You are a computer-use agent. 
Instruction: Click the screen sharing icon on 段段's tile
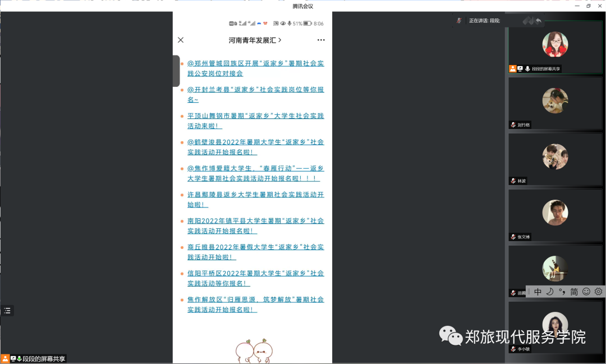pos(520,68)
